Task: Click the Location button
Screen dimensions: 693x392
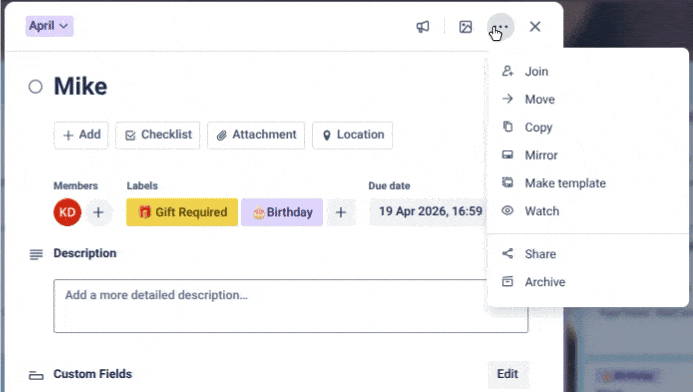Action: coord(353,135)
